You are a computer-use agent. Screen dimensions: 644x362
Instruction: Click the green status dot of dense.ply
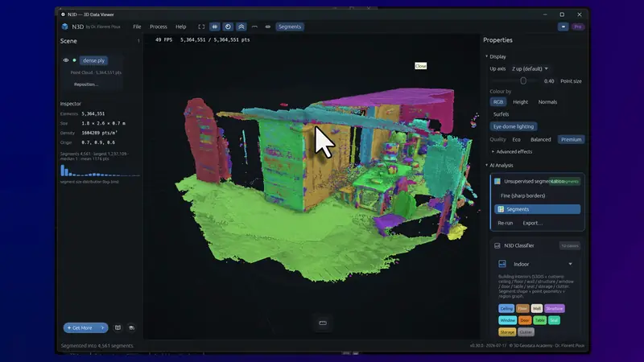tap(74, 60)
